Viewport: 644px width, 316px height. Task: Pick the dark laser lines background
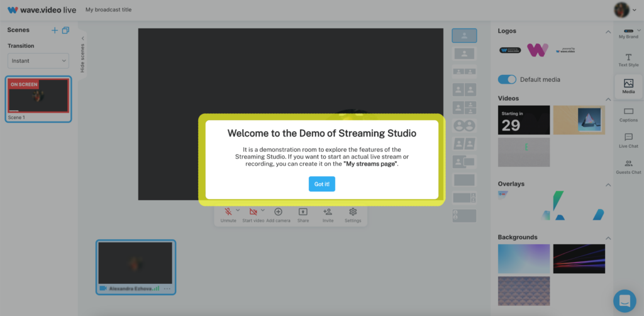click(x=579, y=259)
